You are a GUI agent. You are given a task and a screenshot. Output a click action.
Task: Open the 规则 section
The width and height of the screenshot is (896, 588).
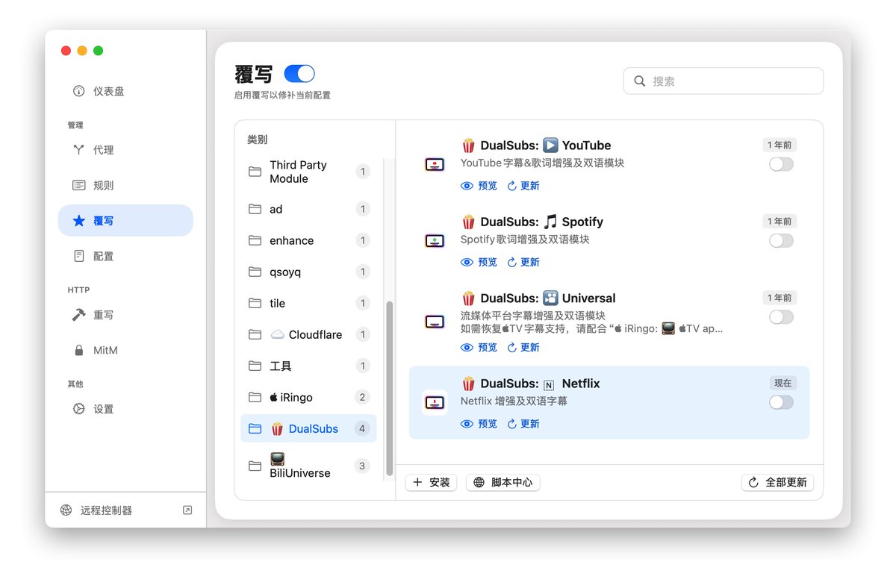[x=125, y=185]
